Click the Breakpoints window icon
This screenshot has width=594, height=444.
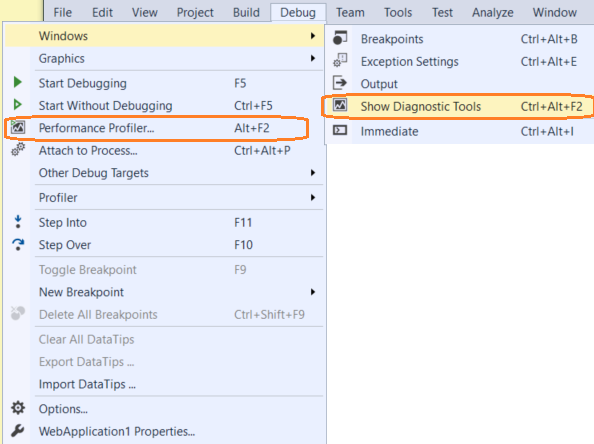pyautogui.click(x=340, y=38)
